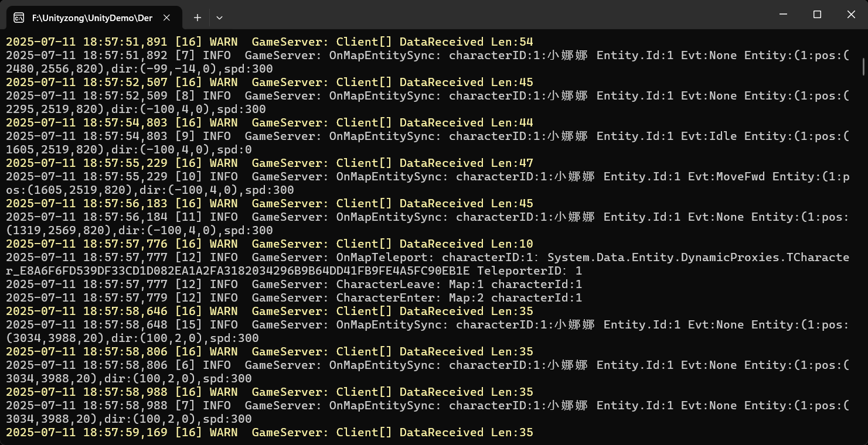Close the terminal window
The width and height of the screenshot is (868, 445).
pyautogui.click(x=851, y=14)
